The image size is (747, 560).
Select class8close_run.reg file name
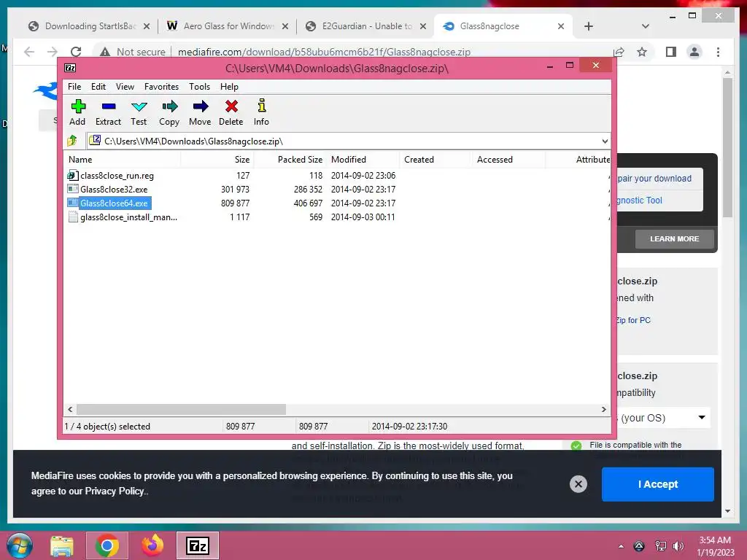[117, 176]
